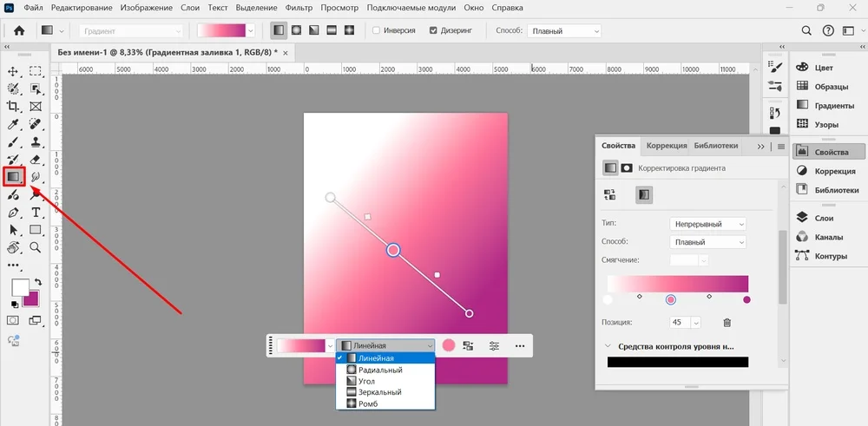Select the Crop tool

[14, 106]
